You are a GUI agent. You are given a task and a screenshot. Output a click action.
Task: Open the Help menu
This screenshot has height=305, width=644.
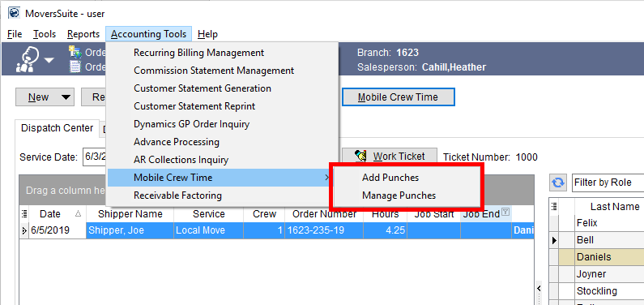(x=207, y=34)
